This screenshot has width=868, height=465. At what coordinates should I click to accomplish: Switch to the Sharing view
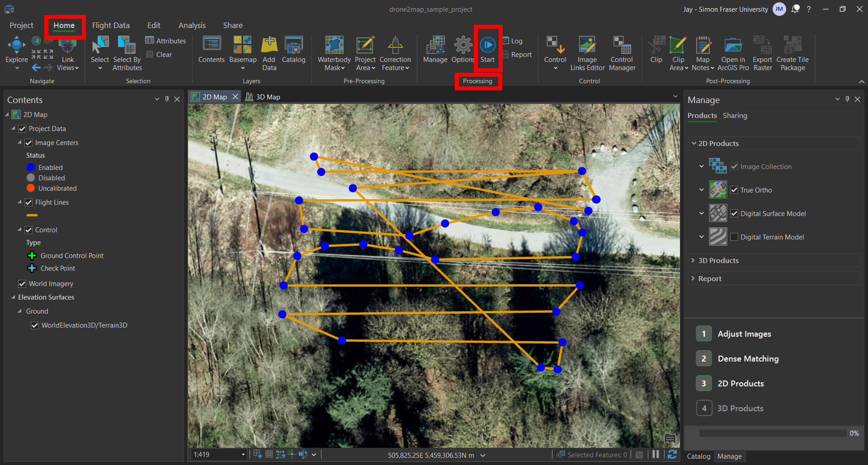tap(735, 116)
